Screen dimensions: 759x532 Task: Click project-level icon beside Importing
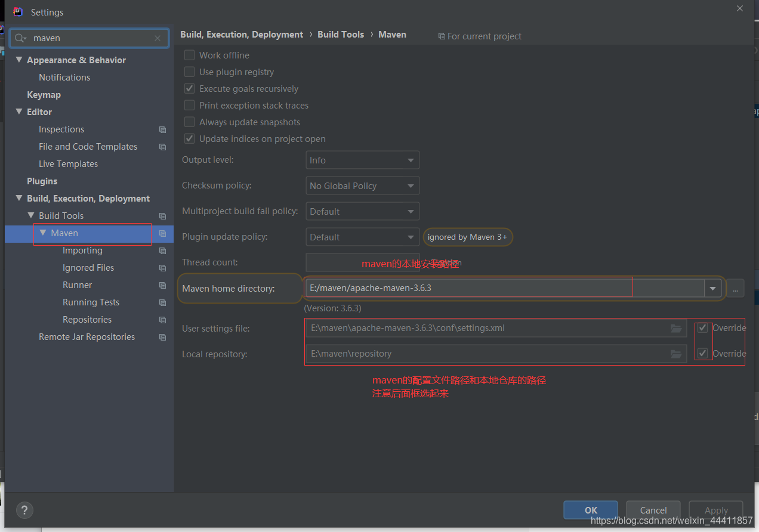162,250
